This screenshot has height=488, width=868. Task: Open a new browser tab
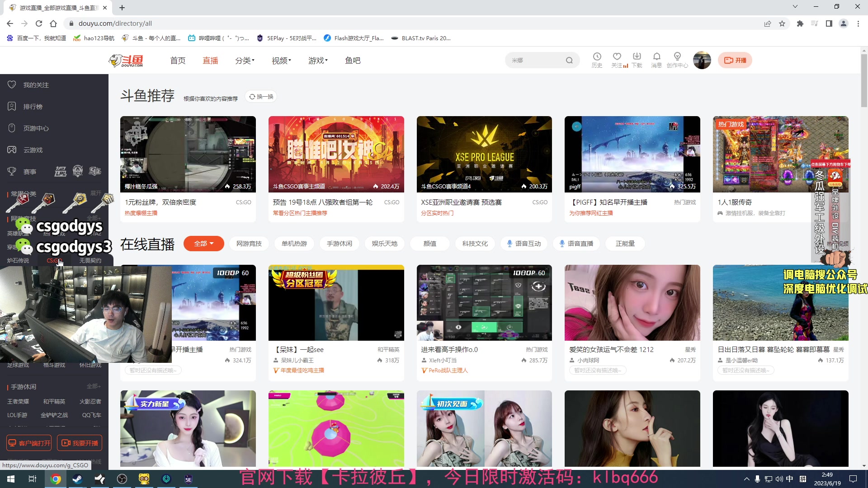[x=122, y=8]
